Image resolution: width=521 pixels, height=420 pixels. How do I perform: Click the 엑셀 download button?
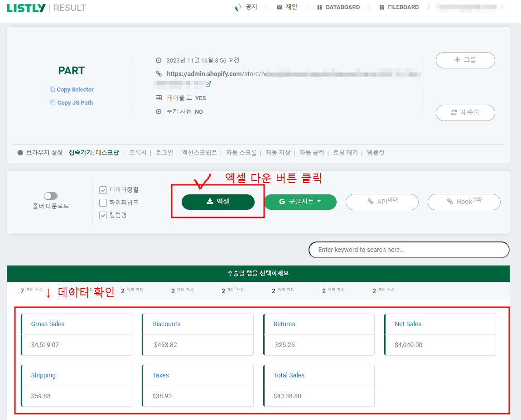[x=218, y=202]
